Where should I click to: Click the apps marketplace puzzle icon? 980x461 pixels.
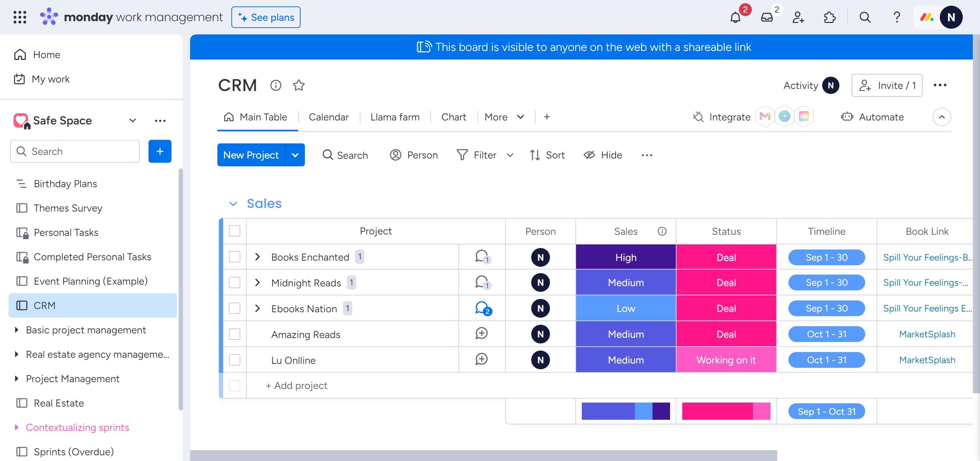pyautogui.click(x=829, y=18)
